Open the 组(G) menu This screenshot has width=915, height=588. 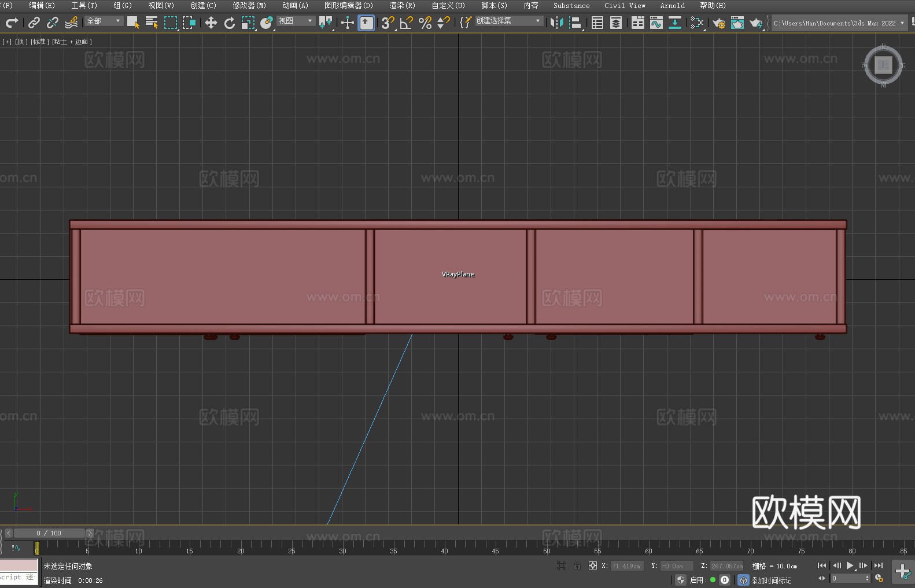(x=123, y=5)
